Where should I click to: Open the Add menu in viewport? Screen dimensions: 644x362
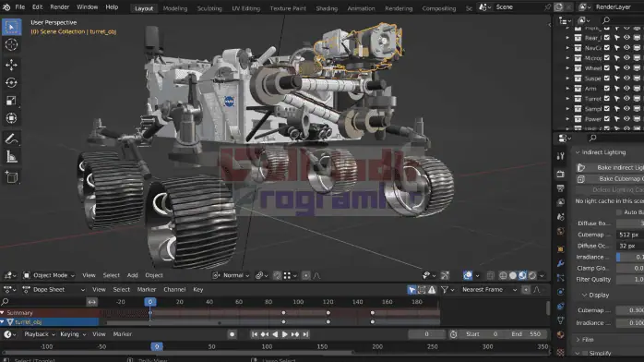click(132, 275)
